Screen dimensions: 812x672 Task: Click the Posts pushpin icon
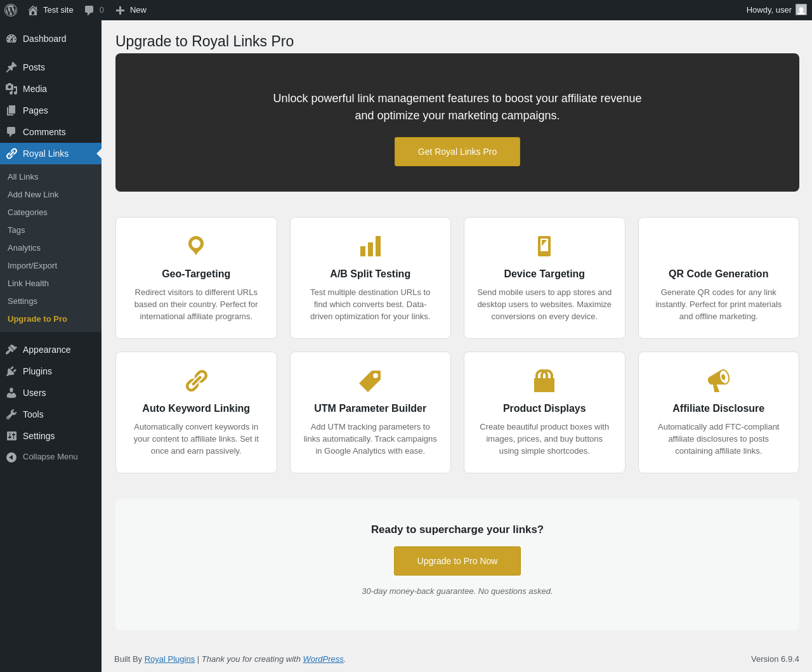click(x=11, y=67)
